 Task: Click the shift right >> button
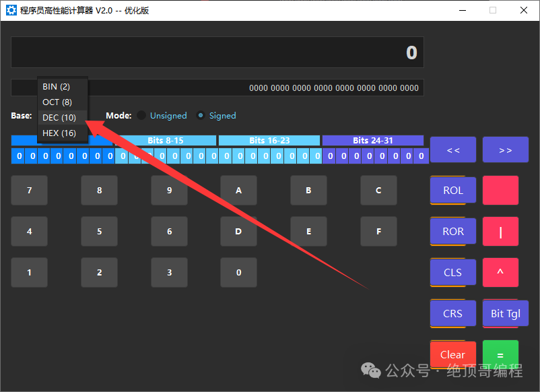point(505,150)
